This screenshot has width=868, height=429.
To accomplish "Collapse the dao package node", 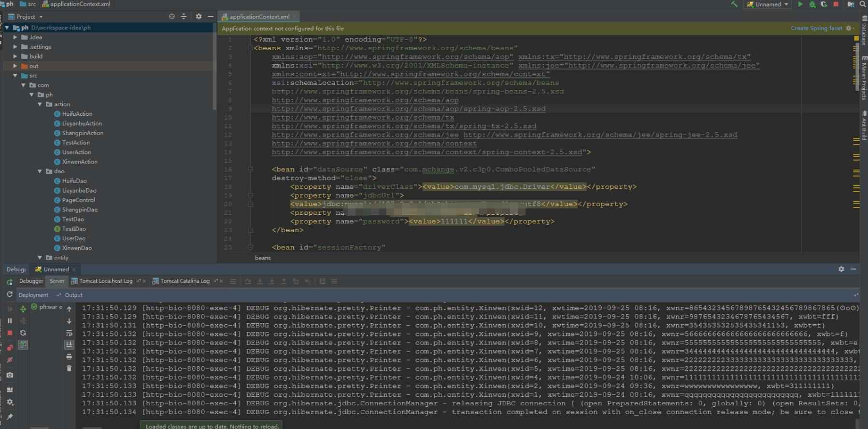I will [40, 171].
